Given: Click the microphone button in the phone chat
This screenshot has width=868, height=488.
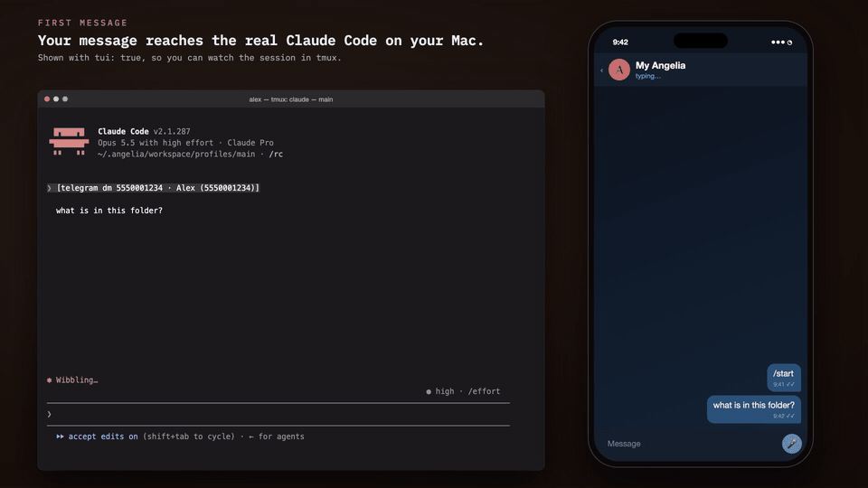Looking at the screenshot, I should click(x=792, y=444).
